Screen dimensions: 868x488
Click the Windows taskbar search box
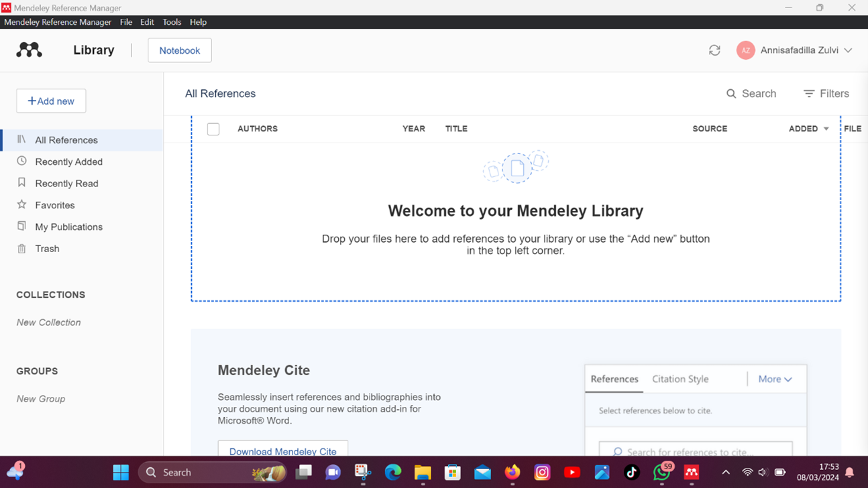pyautogui.click(x=213, y=473)
